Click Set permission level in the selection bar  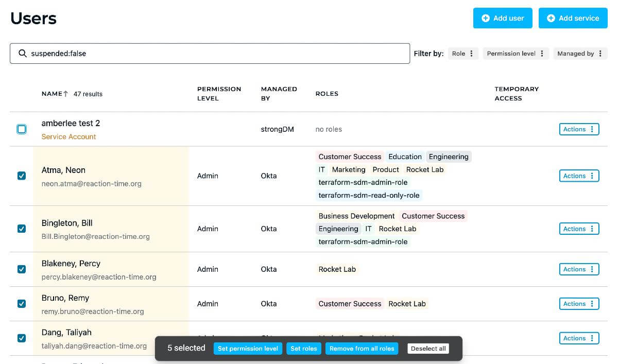(x=248, y=349)
